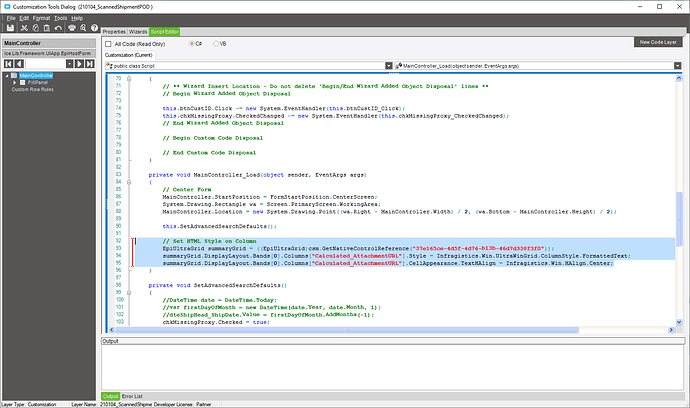Click the code editor scroll down arrow
This screenshot has height=408, width=690.
[x=679, y=322]
